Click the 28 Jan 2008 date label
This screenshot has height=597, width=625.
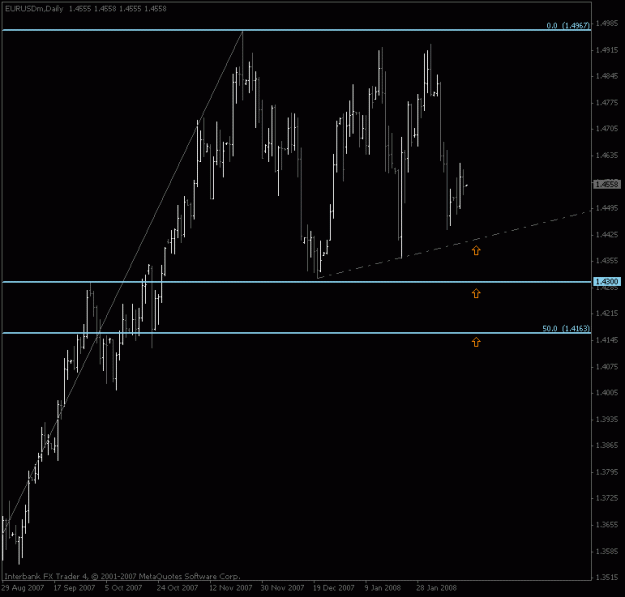[436, 588]
